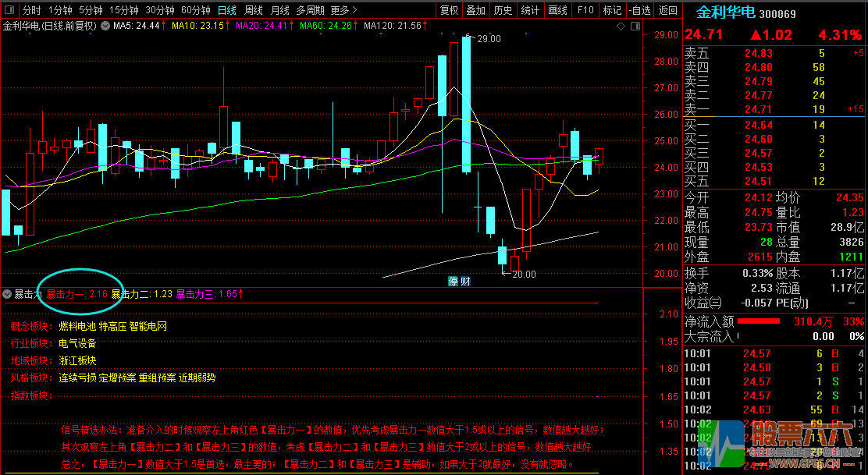868x475 pixels.
Task: Switch to the 分时 intraday tab
Action: pyautogui.click(x=31, y=10)
